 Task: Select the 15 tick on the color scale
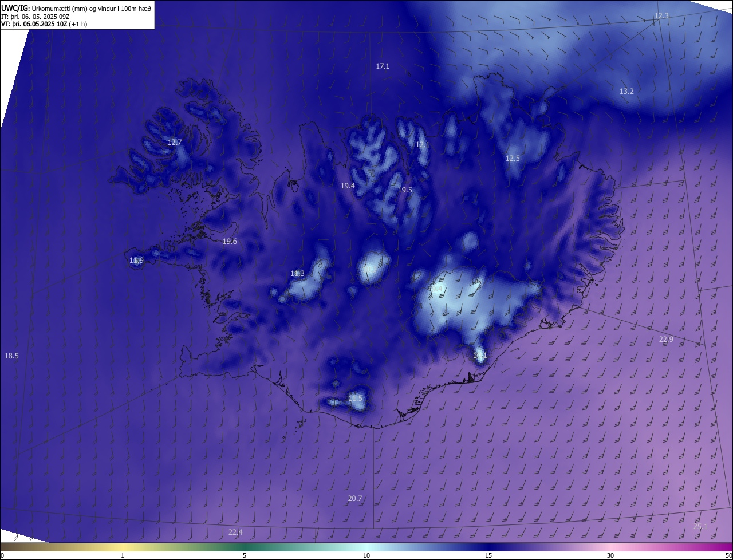click(488, 556)
